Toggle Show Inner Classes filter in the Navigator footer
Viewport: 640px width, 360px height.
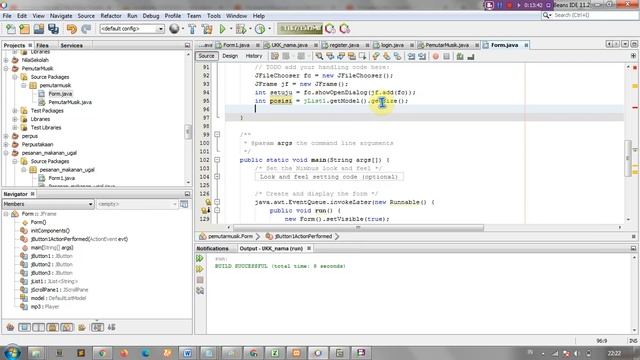coord(67,327)
